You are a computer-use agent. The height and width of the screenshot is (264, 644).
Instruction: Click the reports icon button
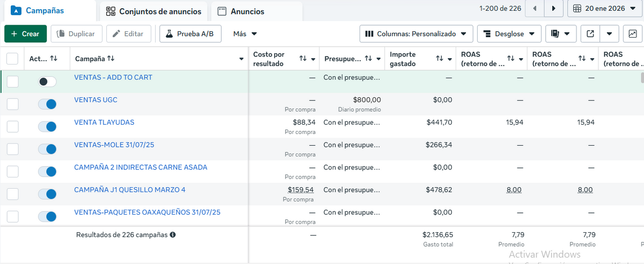(556, 34)
